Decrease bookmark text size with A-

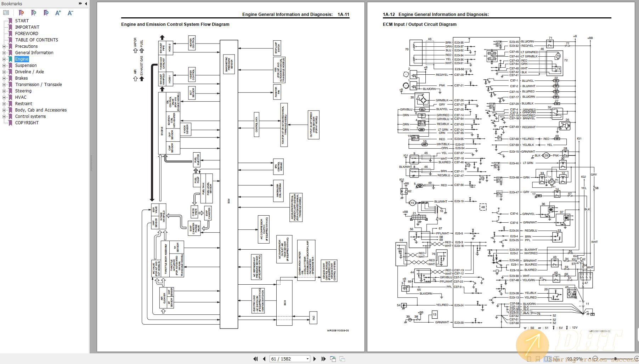tap(70, 13)
